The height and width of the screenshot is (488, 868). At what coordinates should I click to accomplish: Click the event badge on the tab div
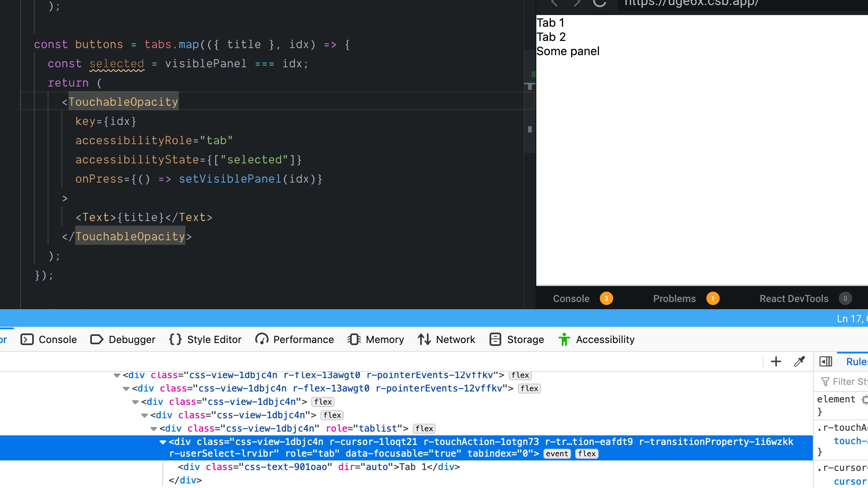point(556,453)
